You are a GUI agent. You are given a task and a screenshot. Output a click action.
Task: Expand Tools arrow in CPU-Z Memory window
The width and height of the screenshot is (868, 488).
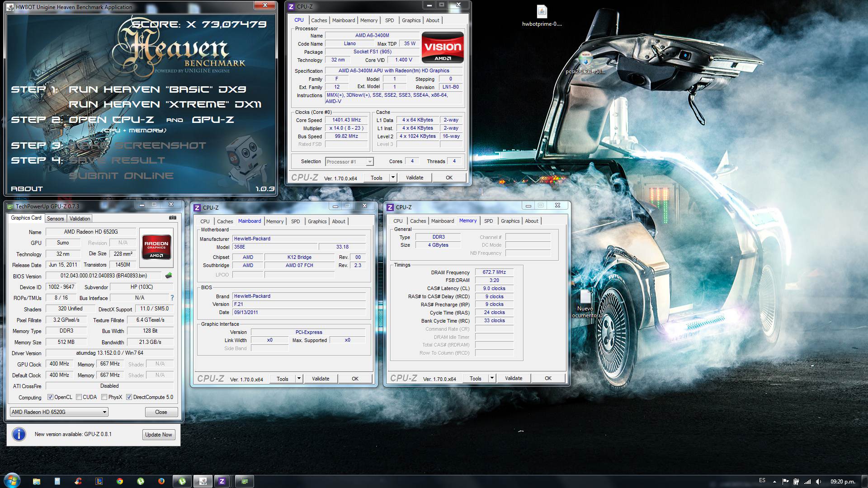(492, 378)
